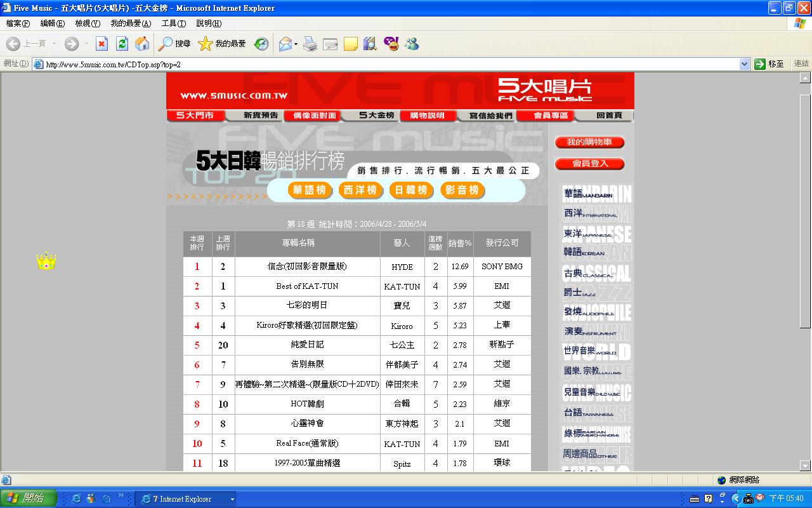812x508 pixels.
Task: Open the History clock icon
Action: [x=261, y=44]
